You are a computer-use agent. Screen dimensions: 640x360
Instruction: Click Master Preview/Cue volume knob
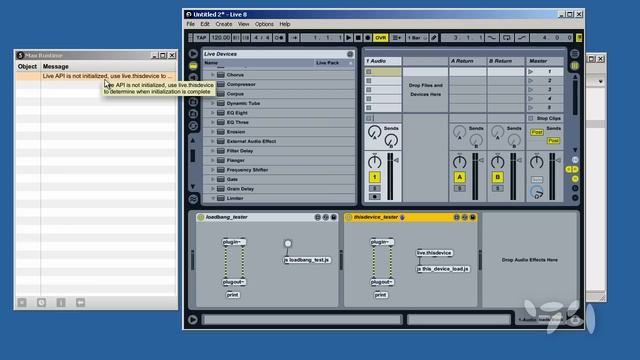coord(537,192)
